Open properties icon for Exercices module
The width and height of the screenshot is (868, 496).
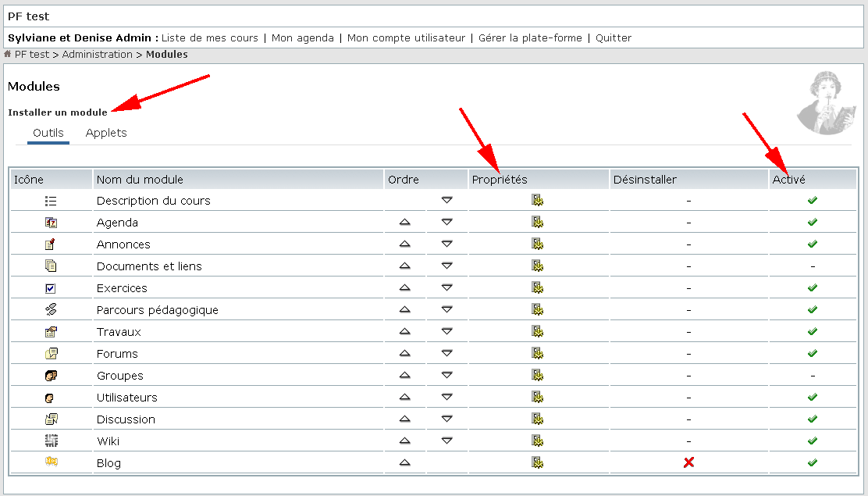pyautogui.click(x=537, y=287)
